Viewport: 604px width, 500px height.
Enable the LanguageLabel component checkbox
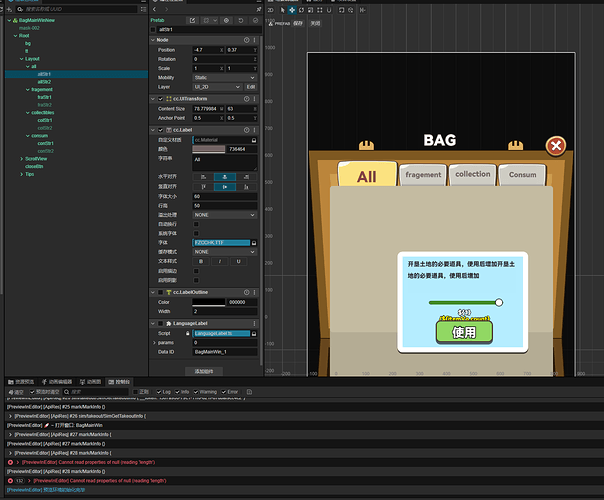coord(161,324)
